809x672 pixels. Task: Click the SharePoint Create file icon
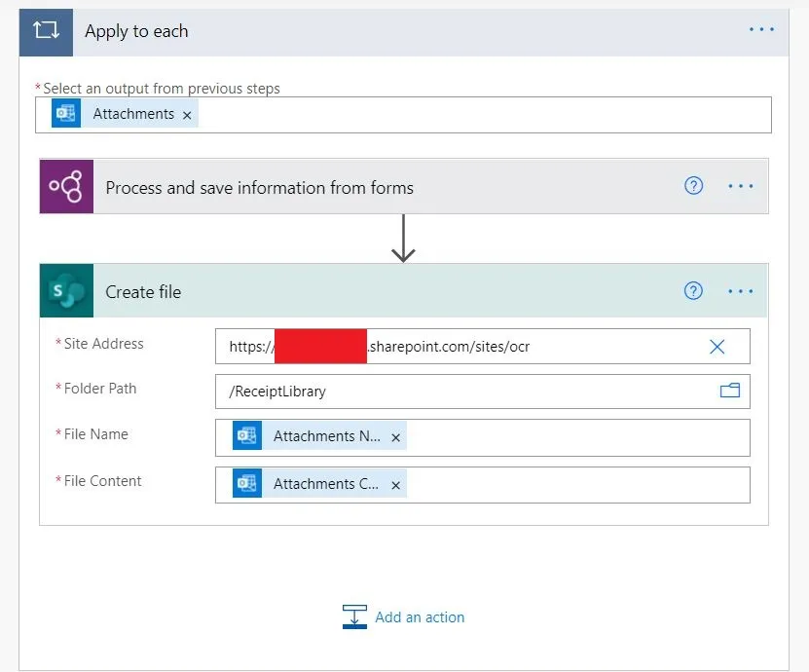point(65,290)
